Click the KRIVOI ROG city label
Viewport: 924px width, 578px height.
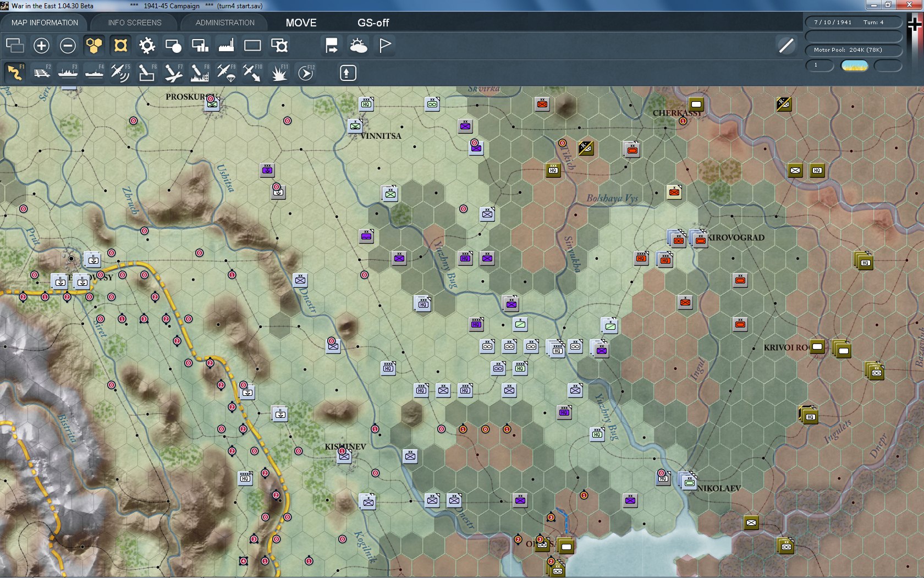787,347
